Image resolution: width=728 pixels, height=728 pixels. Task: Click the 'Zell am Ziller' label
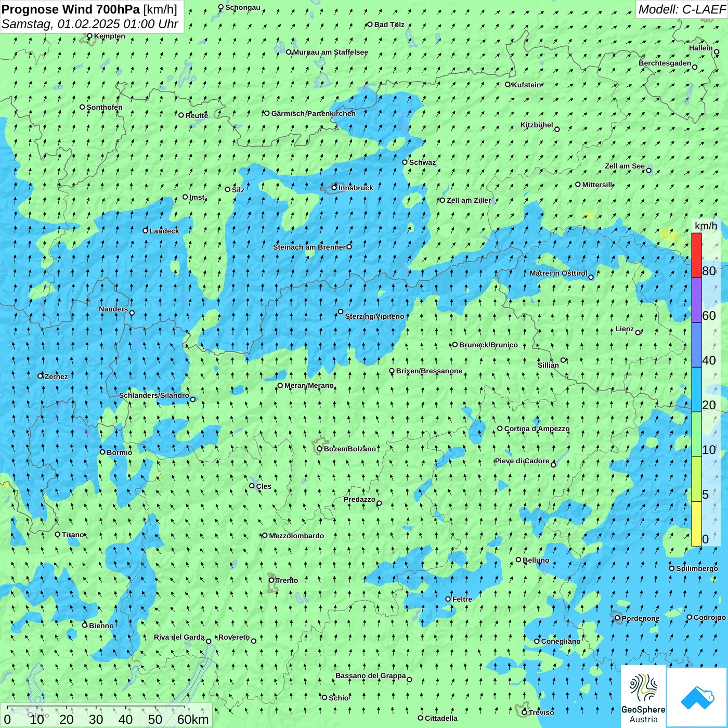(469, 200)
